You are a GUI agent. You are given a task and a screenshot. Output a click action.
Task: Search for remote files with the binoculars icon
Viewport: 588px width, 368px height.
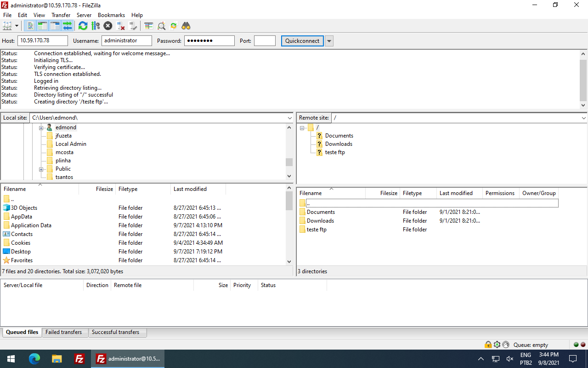[186, 26]
